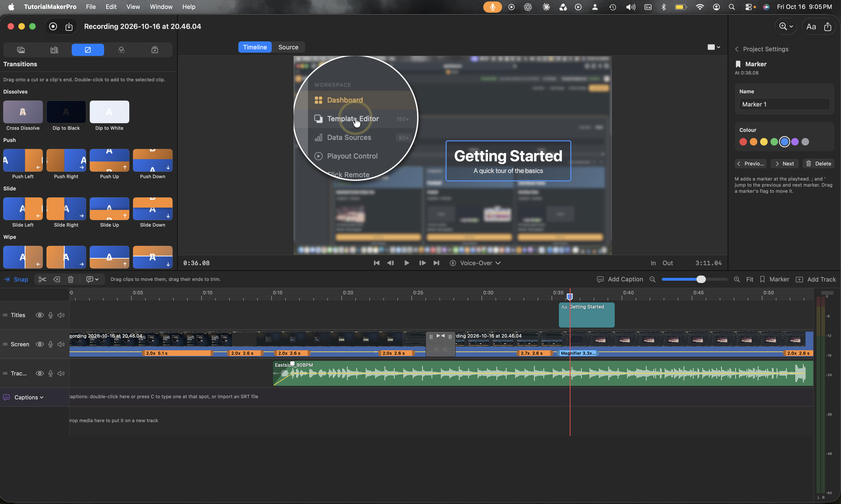
Task: Go back to Project Settings
Action: (761, 49)
